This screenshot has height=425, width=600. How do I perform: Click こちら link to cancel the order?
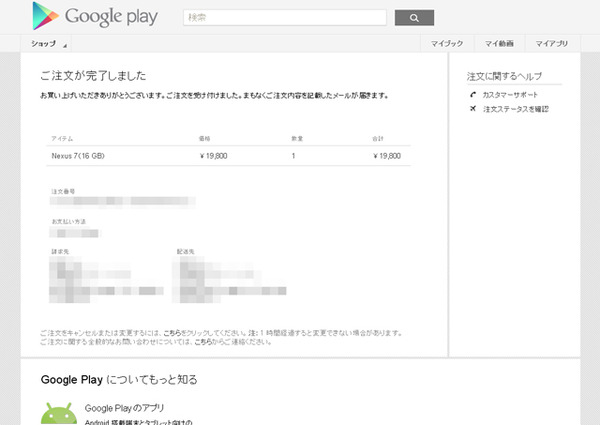tap(172, 333)
